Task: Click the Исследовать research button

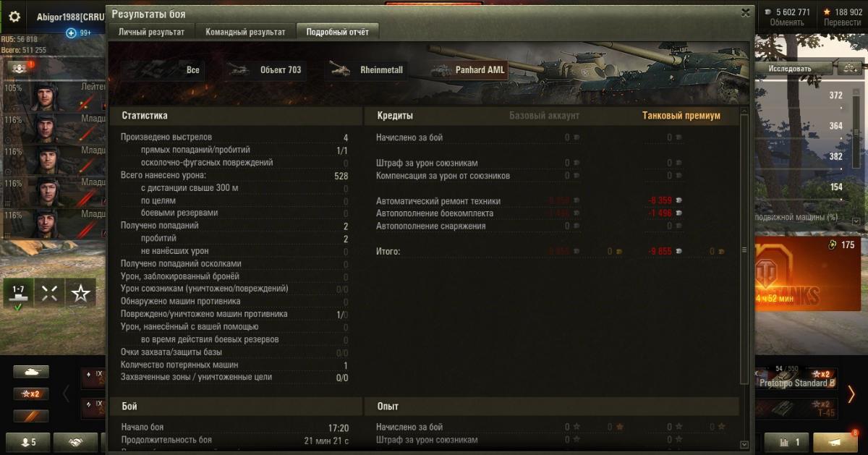Action: tap(790, 69)
